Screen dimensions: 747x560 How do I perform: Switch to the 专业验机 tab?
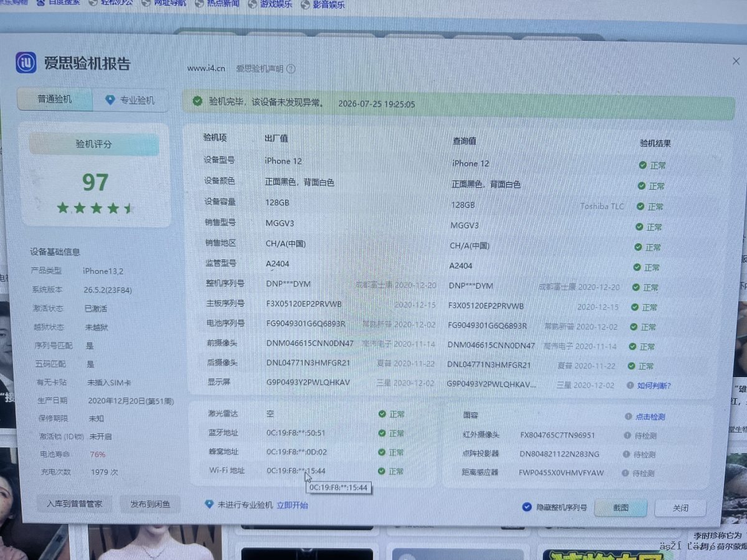(130, 100)
